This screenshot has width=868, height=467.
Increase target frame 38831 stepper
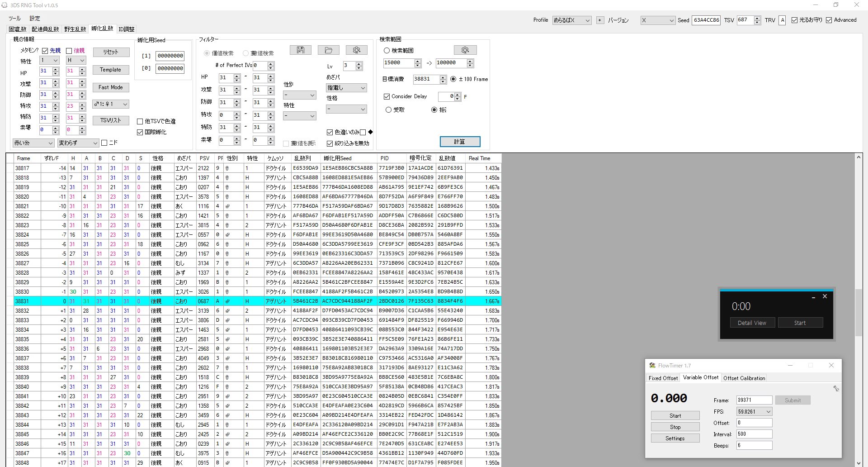pos(443,77)
